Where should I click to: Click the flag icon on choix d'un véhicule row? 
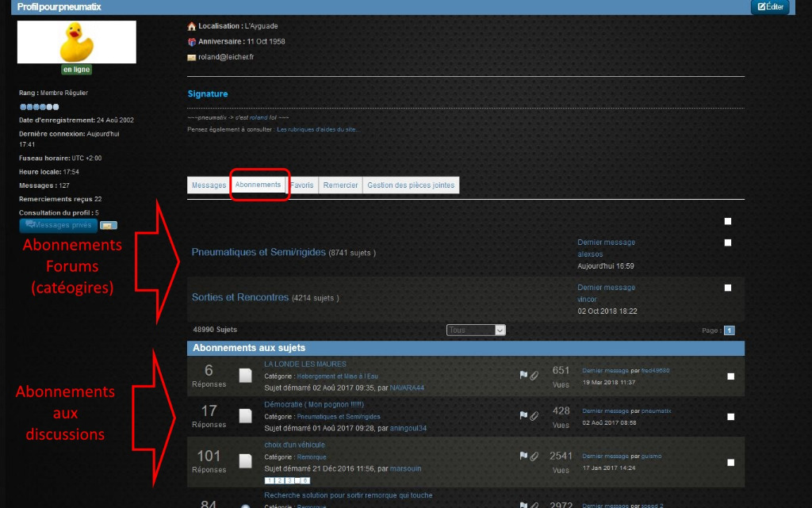tap(523, 456)
